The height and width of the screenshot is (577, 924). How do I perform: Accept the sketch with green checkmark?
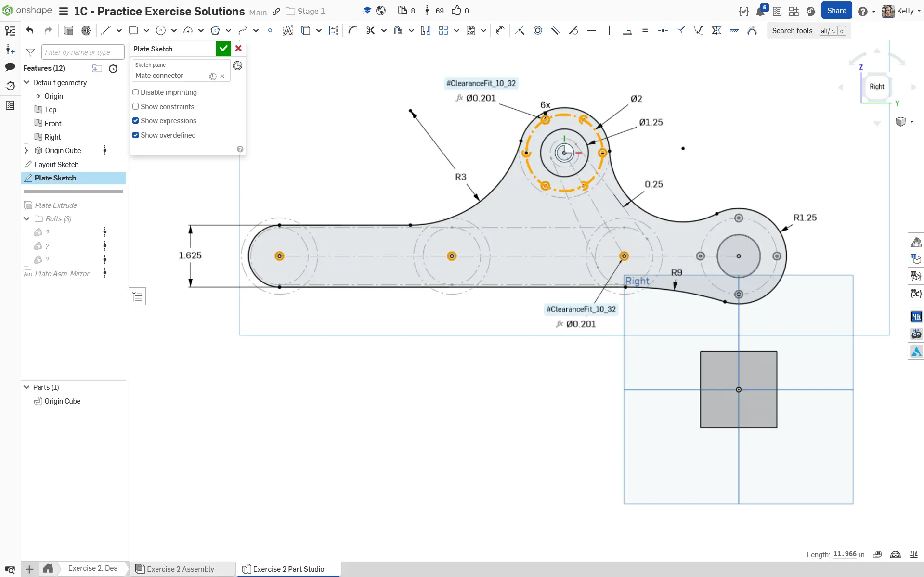coord(223,49)
